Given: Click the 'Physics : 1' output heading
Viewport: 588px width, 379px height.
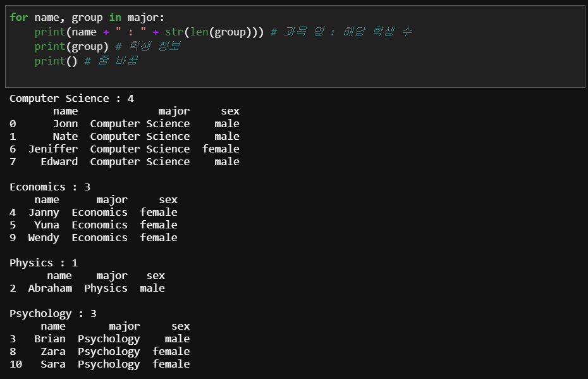Looking at the screenshot, I should pyautogui.click(x=44, y=263).
